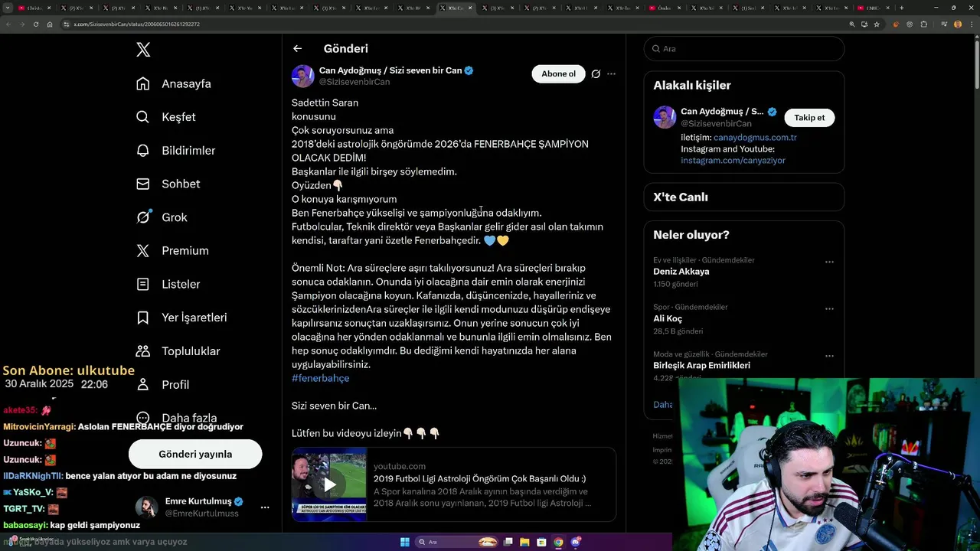This screenshot has width=980, height=551.
Task: Click the #fenerbahçe hashtag
Action: point(320,378)
